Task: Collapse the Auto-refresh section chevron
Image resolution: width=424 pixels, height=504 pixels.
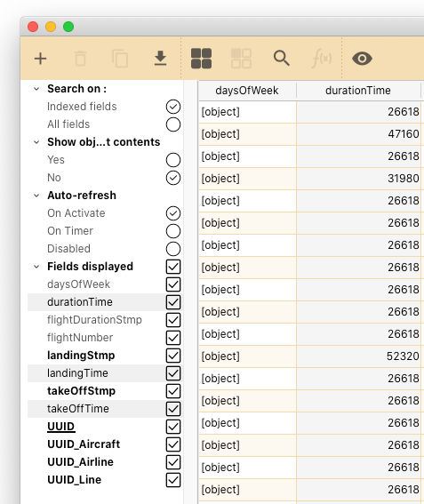Action: 36,196
